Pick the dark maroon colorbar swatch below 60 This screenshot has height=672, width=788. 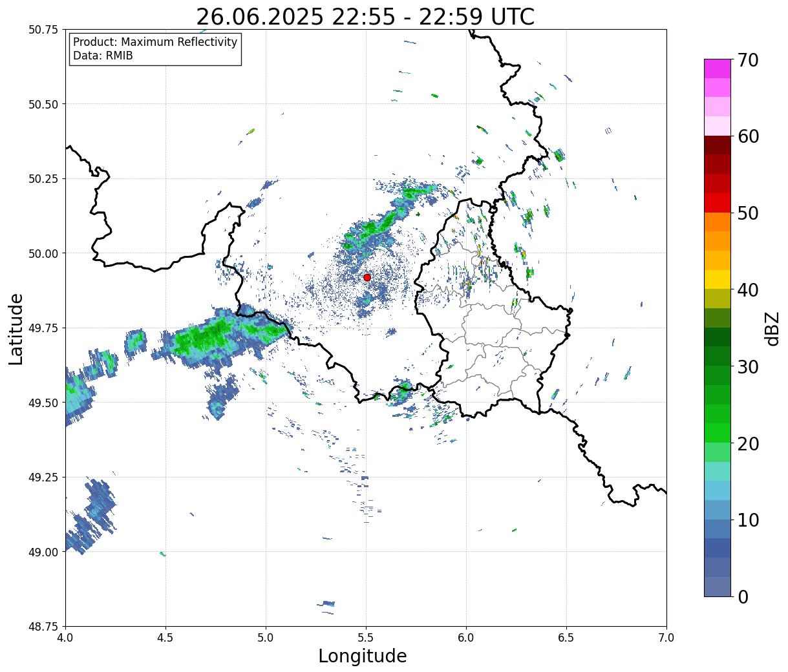tap(718, 145)
